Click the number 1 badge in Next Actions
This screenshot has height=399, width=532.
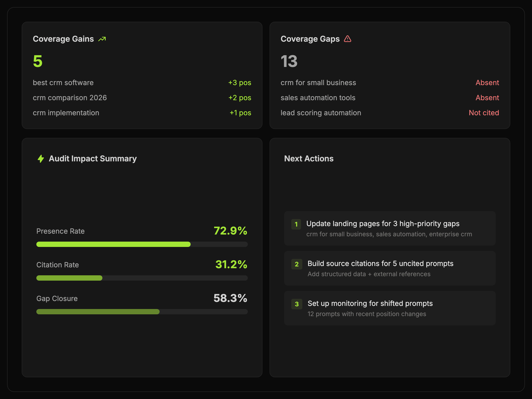296,224
